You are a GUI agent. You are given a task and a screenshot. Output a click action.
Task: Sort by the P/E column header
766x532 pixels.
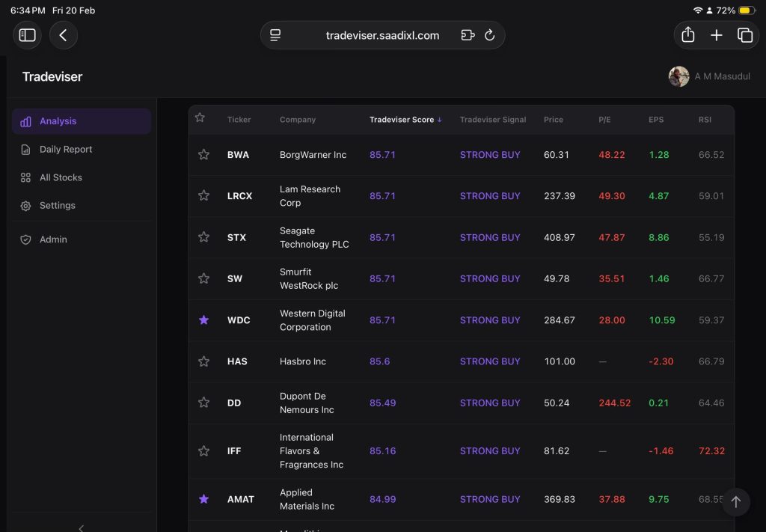tap(604, 120)
